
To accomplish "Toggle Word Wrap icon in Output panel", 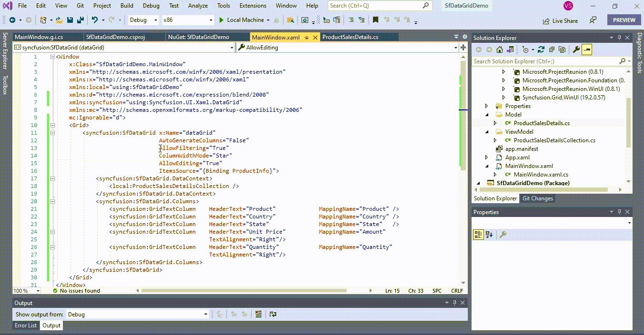I will [272, 314].
